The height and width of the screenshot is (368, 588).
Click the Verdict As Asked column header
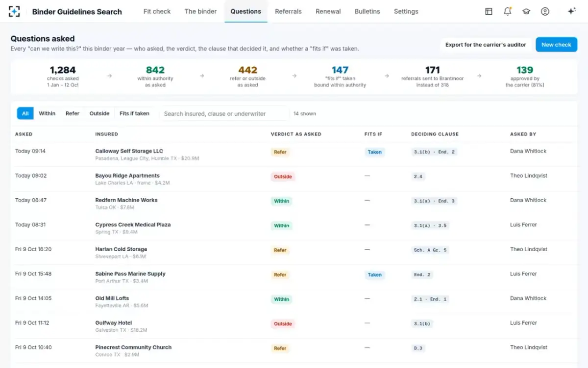pyautogui.click(x=296, y=134)
